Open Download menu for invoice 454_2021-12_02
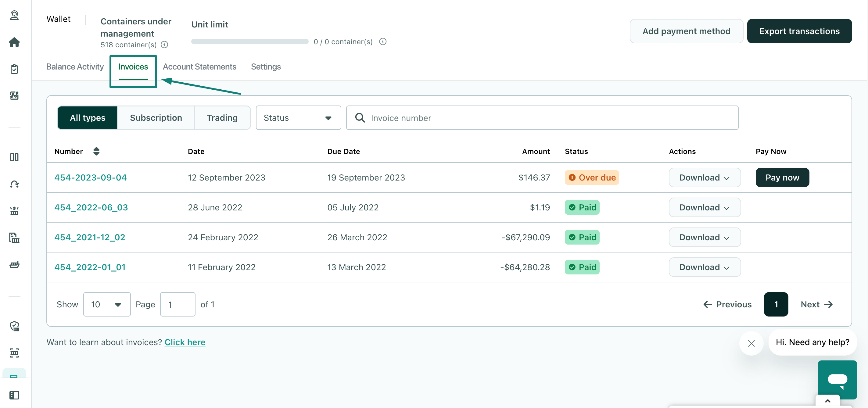868x408 pixels. tap(705, 237)
